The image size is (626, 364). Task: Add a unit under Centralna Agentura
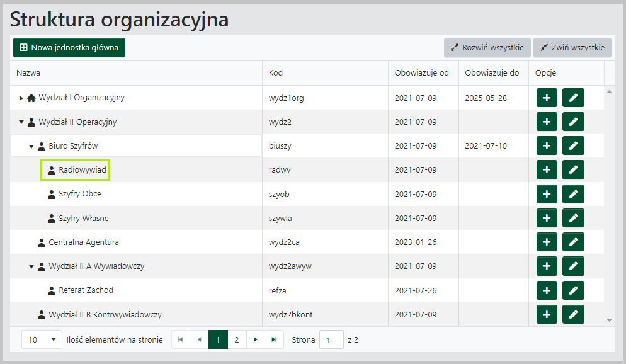pos(547,242)
